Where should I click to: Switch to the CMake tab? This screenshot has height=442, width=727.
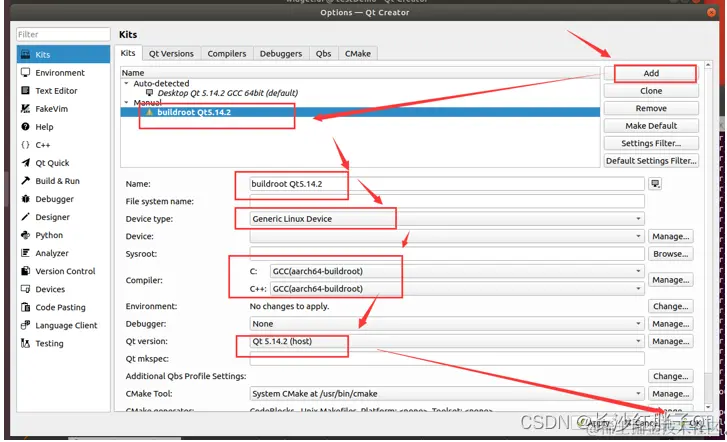tap(357, 54)
